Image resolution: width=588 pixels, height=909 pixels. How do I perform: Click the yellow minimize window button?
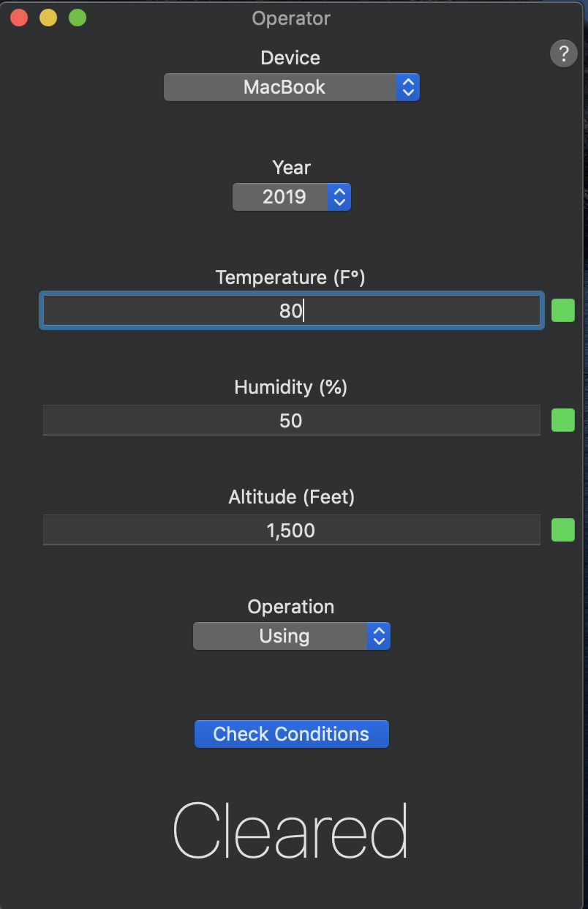(48, 18)
